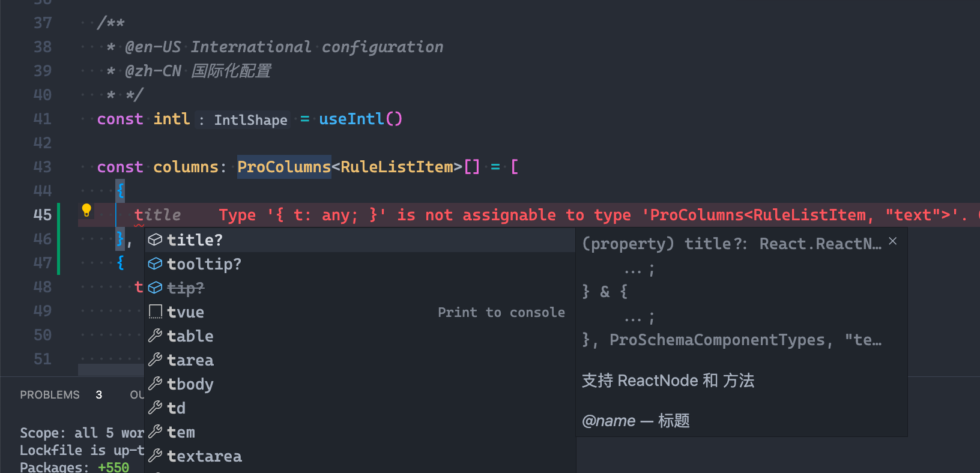Screen dimensions: 980x473
Task: Click the wrench icon next to table suggestion
Action: click(155, 335)
